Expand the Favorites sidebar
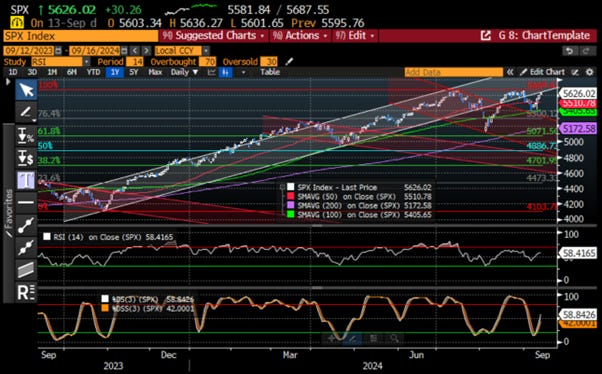This screenshot has height=374, width=602. (x=8, y=213)
